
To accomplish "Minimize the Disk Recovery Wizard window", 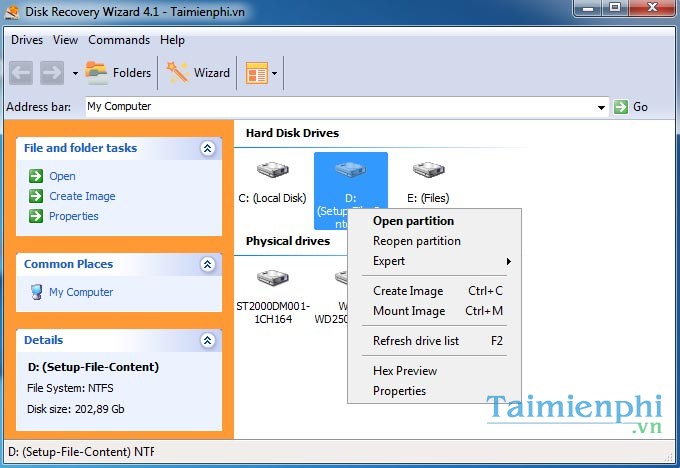I will coord(588,8).
